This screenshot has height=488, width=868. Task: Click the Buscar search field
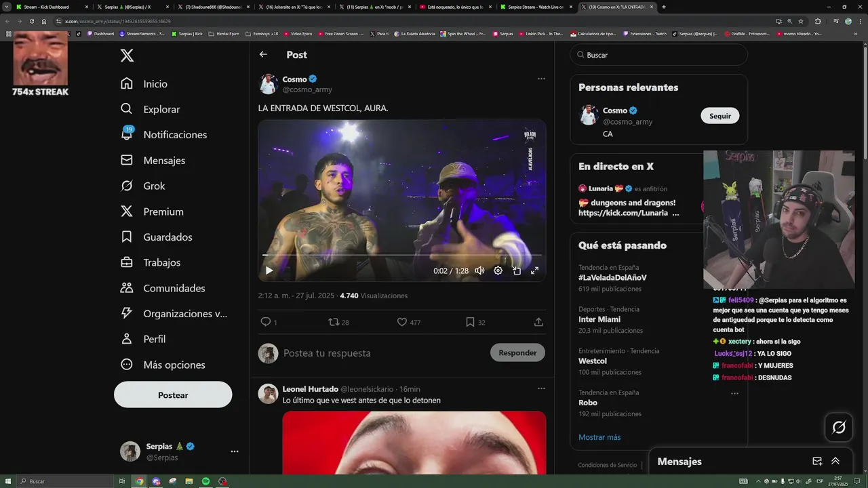pos(658,55)
